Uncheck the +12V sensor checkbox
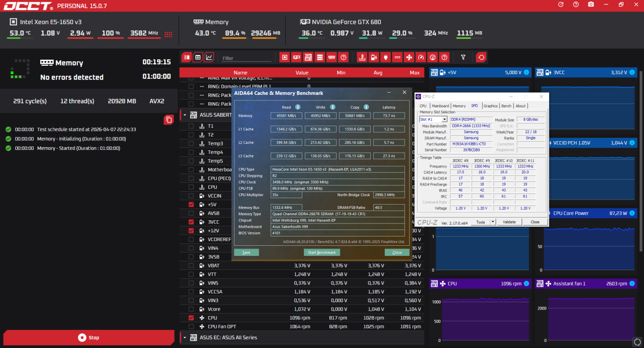 click(x=191, y=230)
